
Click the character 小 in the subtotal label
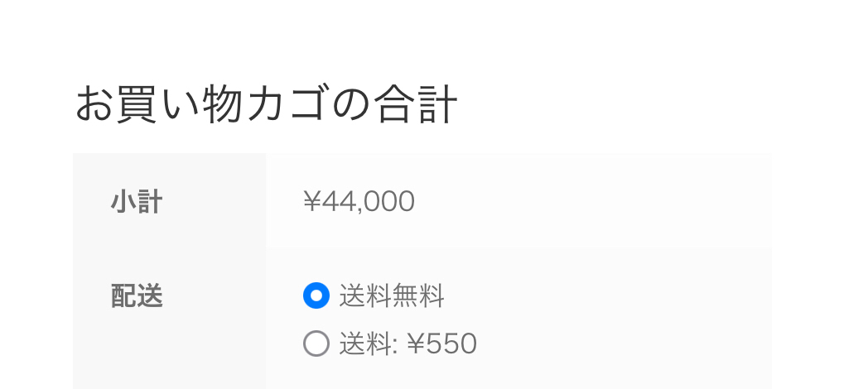click(x=123, y=201)
